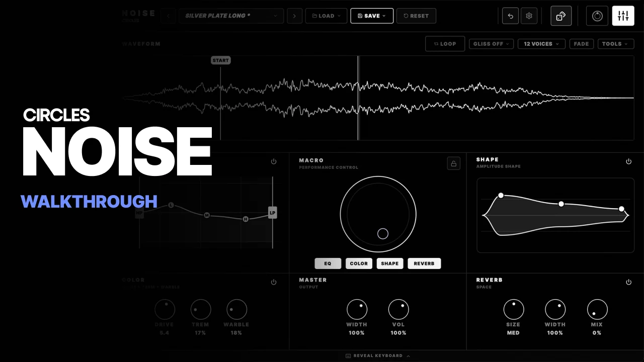Screen dimensions: 644x362
Task: Switch to the sliders mixer view icon
Action: (623, 16)
